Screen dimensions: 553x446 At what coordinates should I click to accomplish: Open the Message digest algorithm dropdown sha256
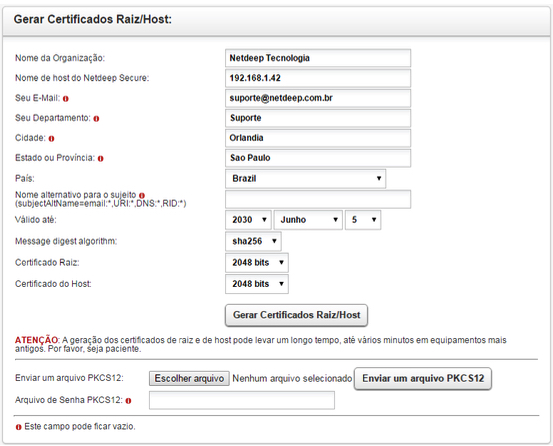tap(253, 242)
